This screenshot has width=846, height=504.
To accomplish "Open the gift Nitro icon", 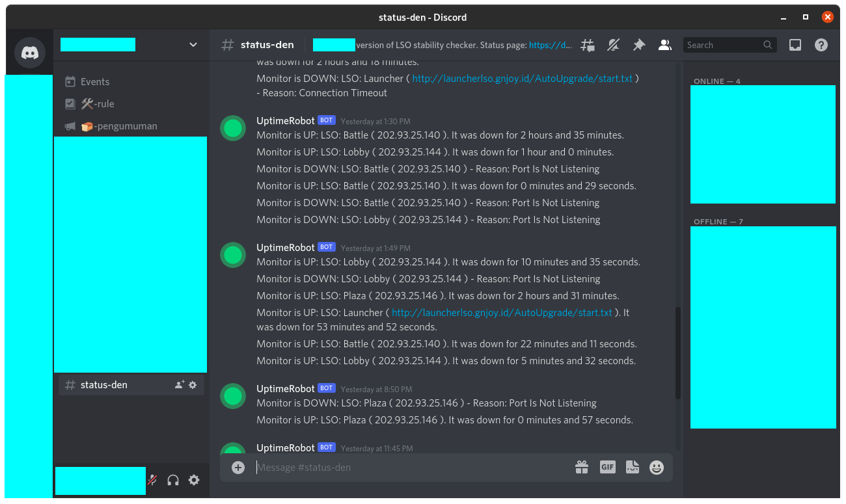I will click(x=582, y=467).
